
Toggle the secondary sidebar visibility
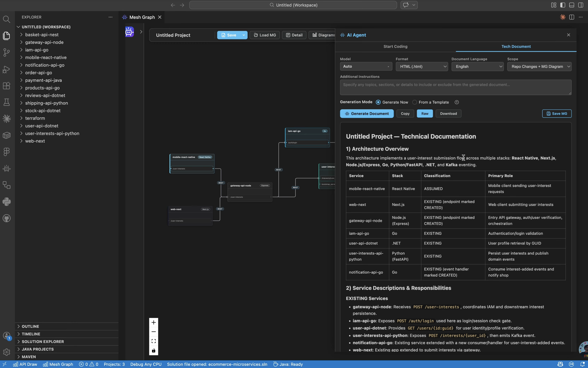[x=580, y=5]
